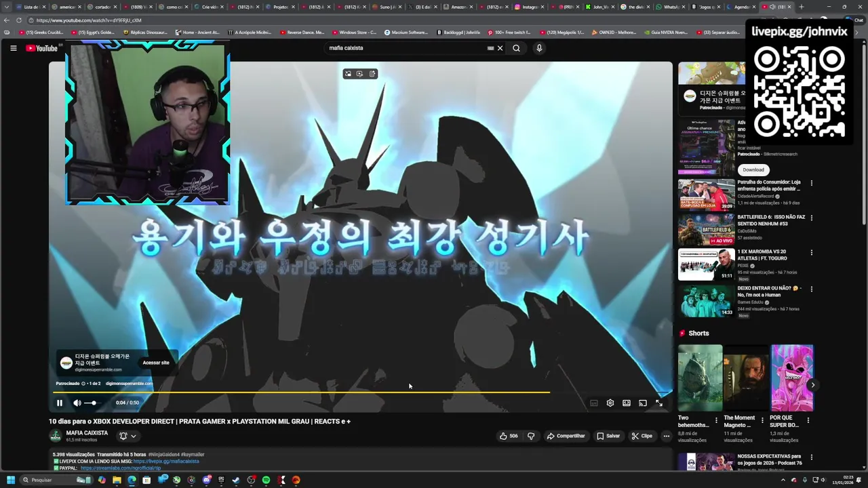
Task: Click the Download button on the sponsored card
Action: [x=753, y=169]
